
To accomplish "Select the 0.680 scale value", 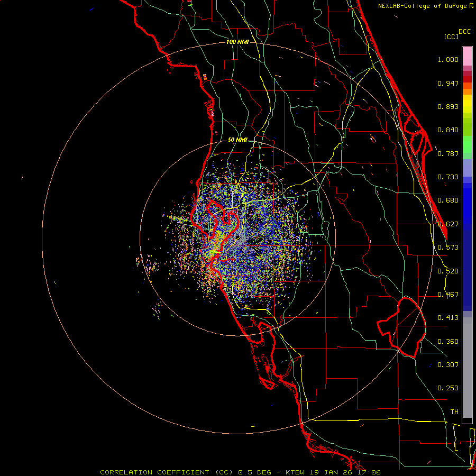I will coord(448,200).
